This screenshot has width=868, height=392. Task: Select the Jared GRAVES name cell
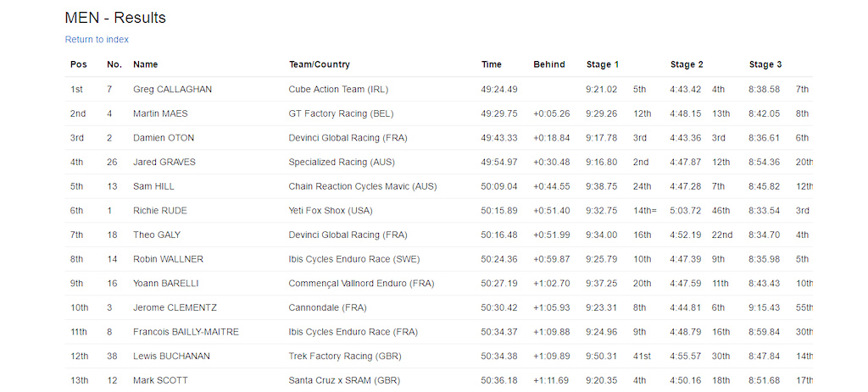coord(164,163)
